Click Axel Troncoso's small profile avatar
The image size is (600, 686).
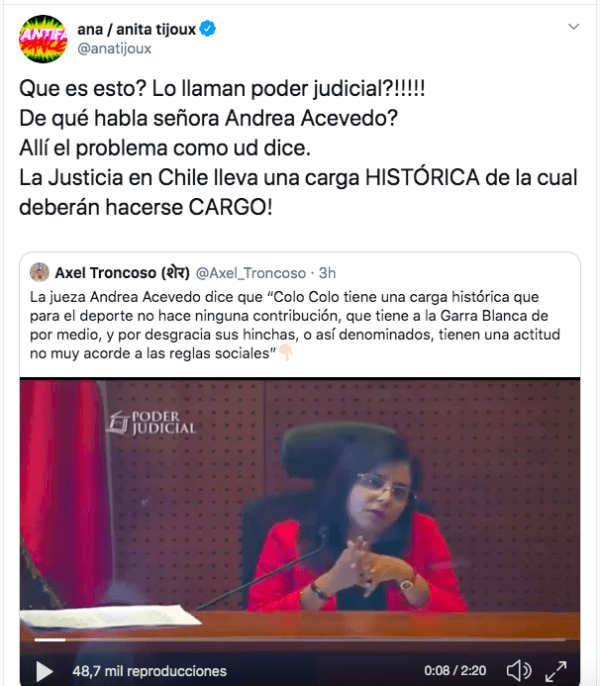coord(39,272)
